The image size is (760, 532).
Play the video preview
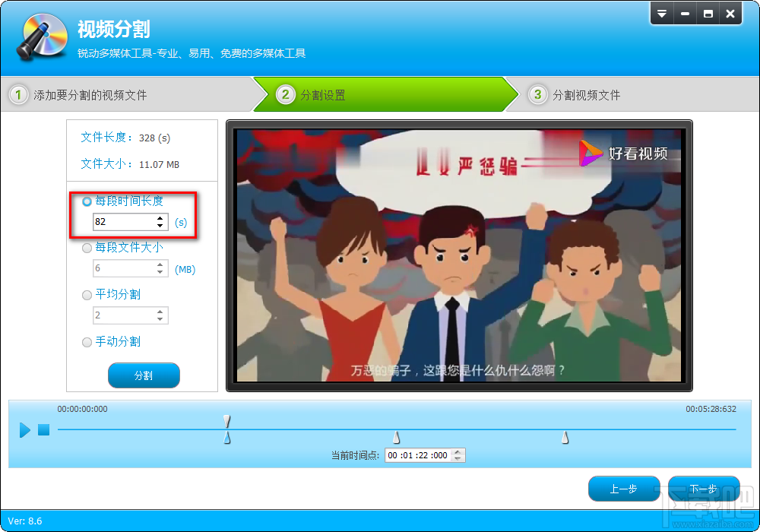pos(25,429)
